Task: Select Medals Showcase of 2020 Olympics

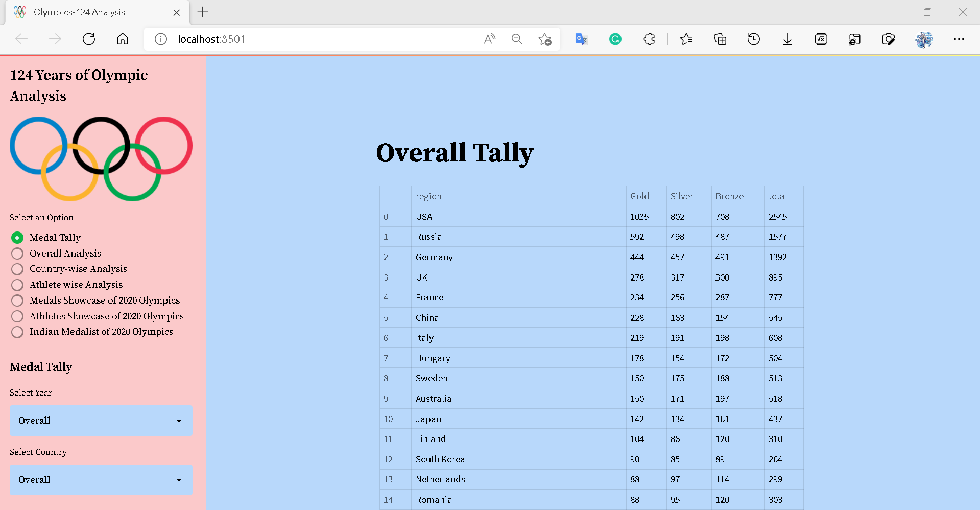Action: click(x=95, y=300)
